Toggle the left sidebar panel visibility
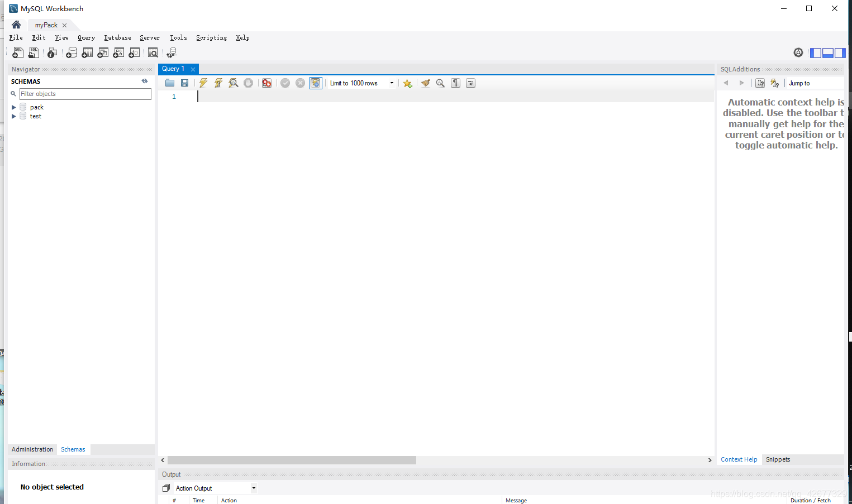The width and height of the screenshot is (852, 504). pos(816,53)
